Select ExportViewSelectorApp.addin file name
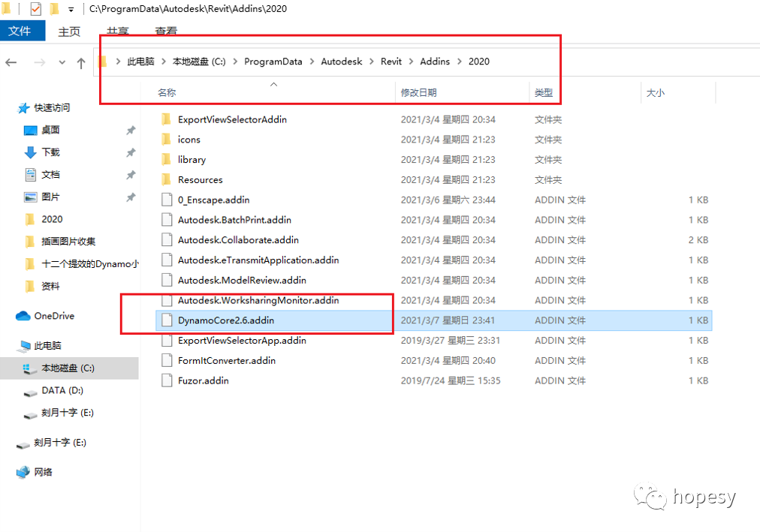 pos(242,341)
